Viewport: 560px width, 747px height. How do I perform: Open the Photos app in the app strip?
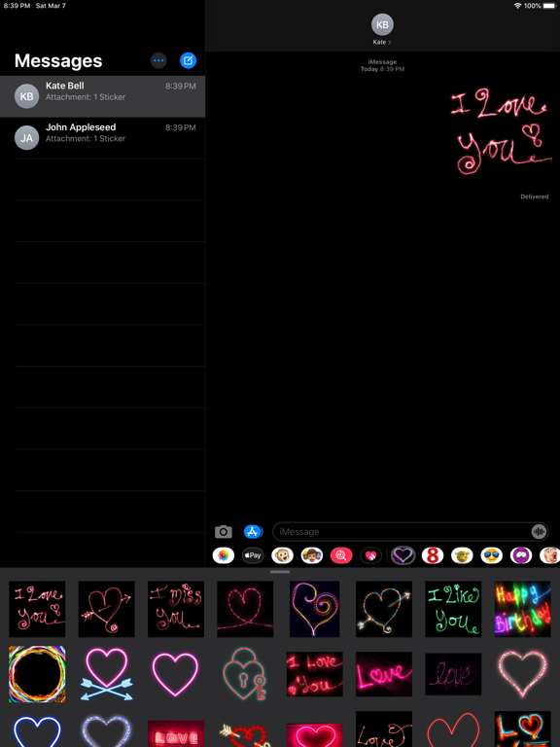(224, 555)
